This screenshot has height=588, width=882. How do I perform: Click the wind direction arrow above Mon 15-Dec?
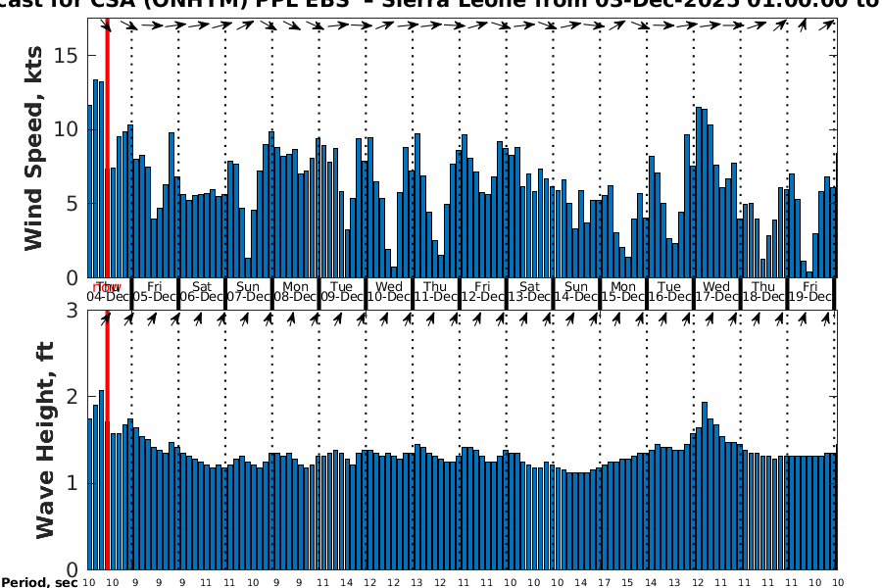point(624,25)
